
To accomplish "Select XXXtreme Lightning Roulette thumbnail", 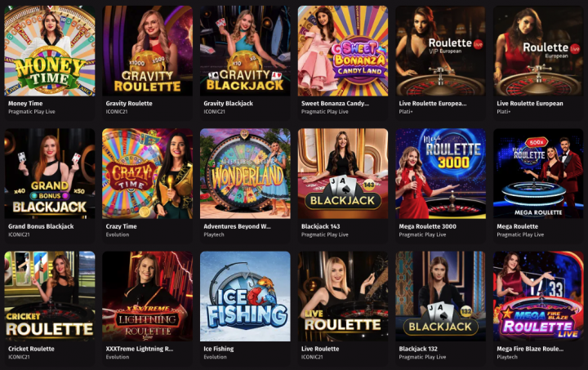I will (147, 296).
